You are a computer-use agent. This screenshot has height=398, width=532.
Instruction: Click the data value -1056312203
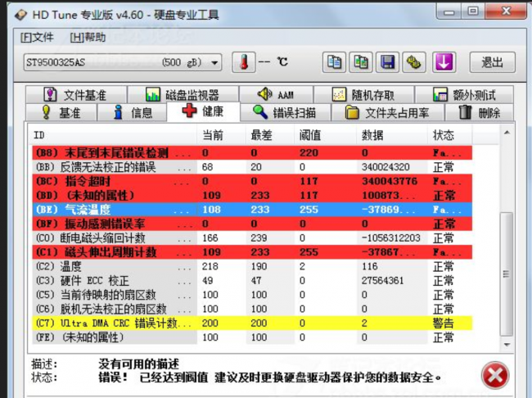point(391,238)
